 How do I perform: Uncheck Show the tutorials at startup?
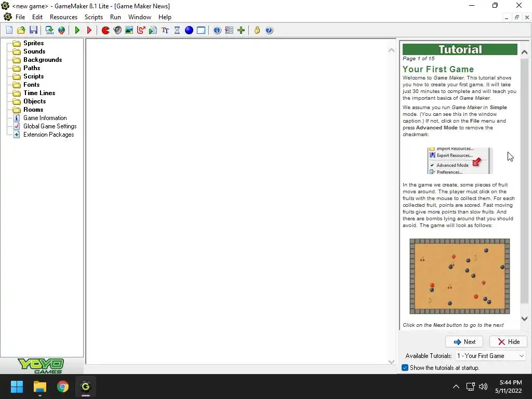tap(405, 368)
